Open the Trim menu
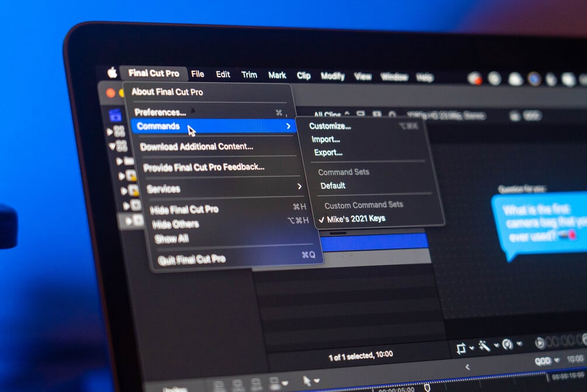The image size is (587, 392). click(249, 75)
